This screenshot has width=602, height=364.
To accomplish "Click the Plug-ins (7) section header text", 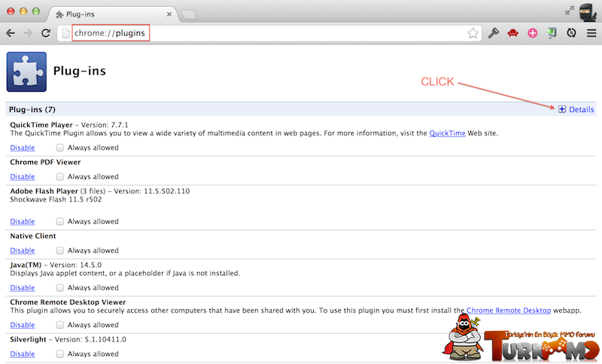I will point(32,110).
